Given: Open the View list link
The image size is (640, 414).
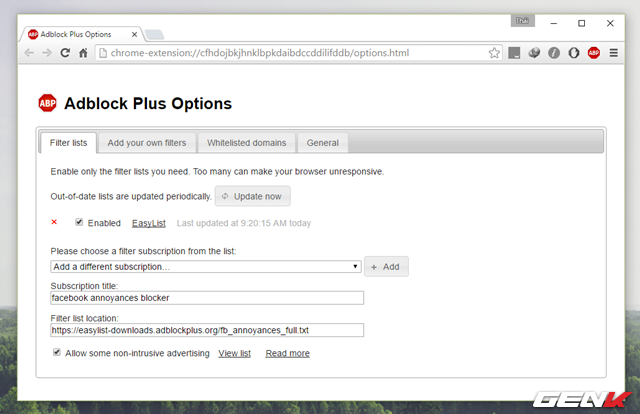Looking at the screenshot, I should click(234, 353).
